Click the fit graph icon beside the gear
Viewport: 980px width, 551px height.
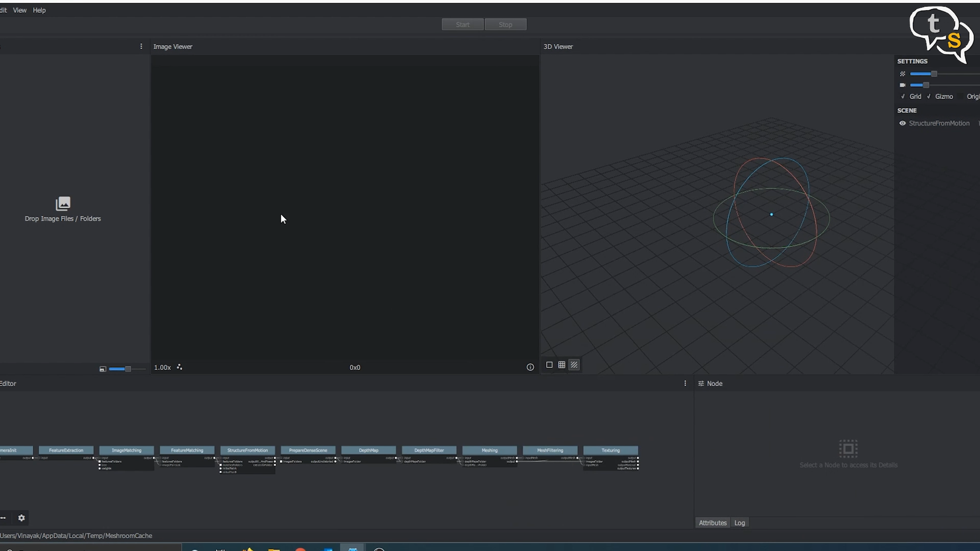3,518
